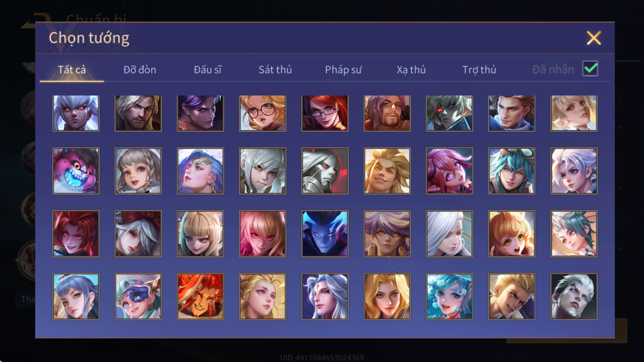
Task: Open the Đấu sĩ category
Action: click(208, 70)
